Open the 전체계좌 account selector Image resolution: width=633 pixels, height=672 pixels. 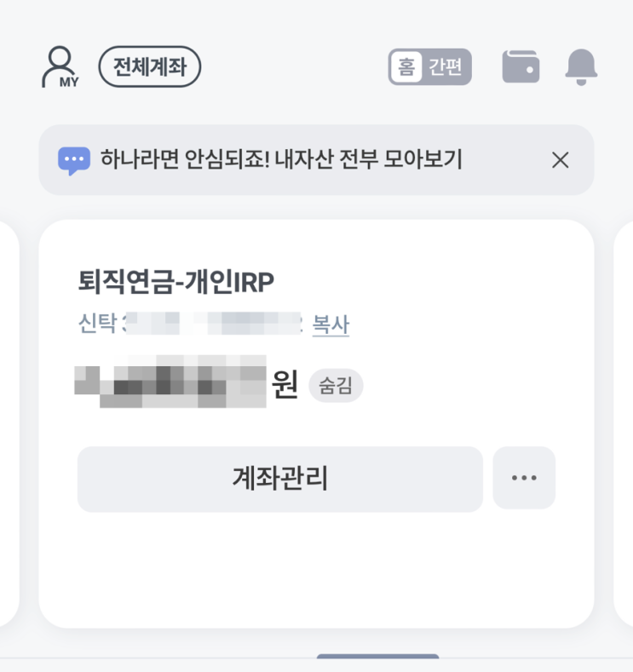[150, 66]
